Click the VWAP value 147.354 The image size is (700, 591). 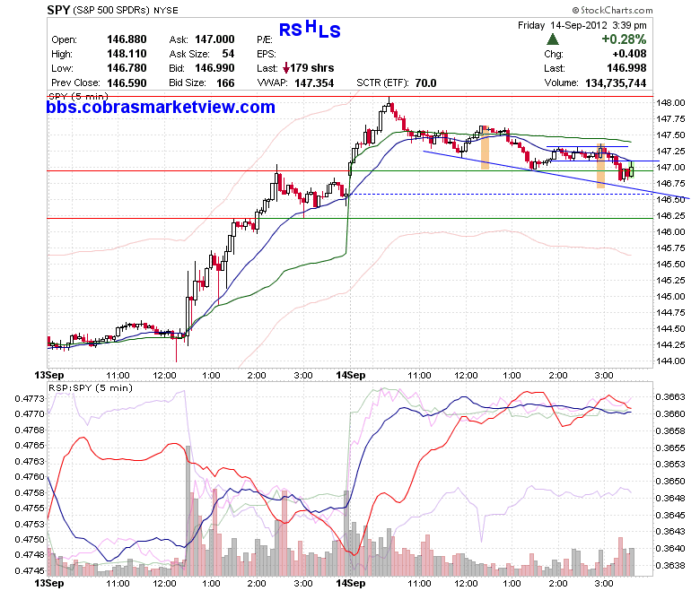click(x=314, y=83)
